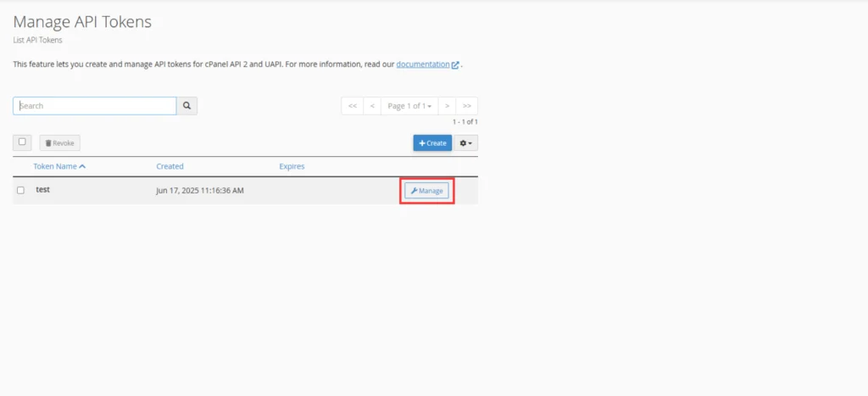Click the 'Manage API Tokens' heading
Image resolution: width=868 pixels, height=396 pixels.
point(82,22)
